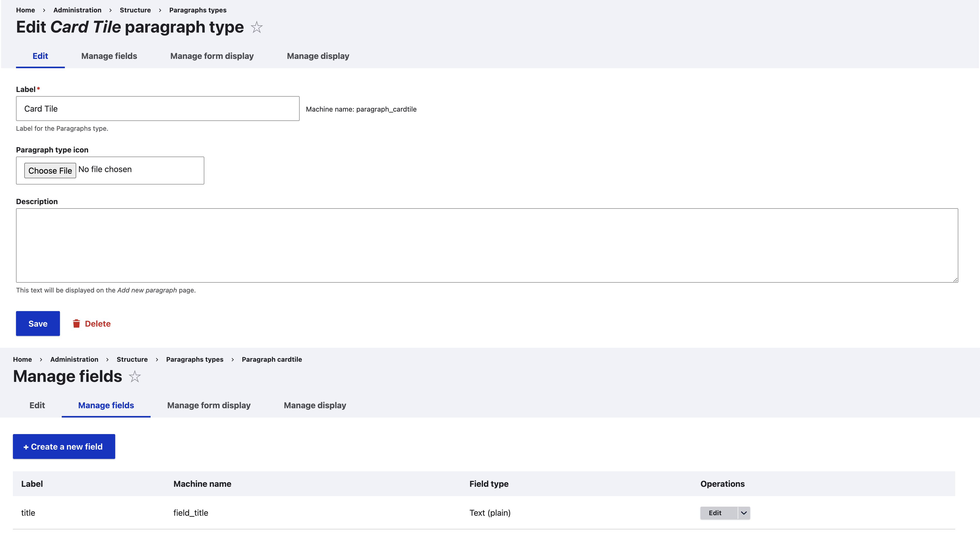
Task: Click Edit button for the title field
Action: (719, 513)
